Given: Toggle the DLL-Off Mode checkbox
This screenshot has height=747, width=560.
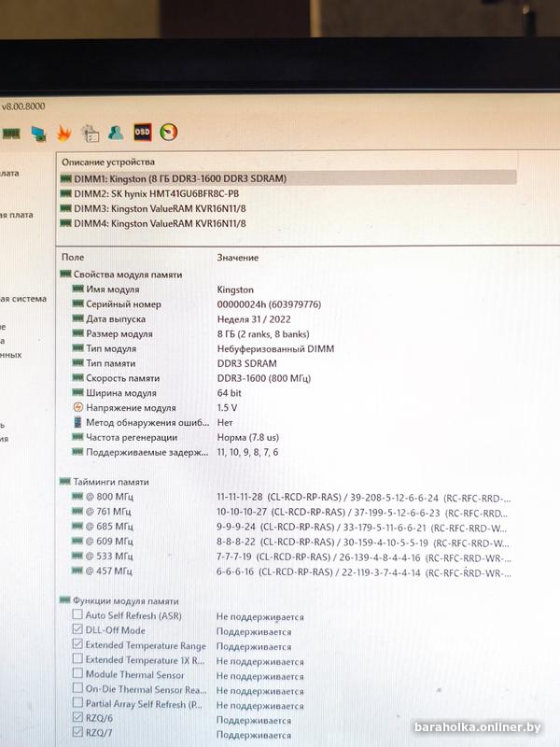Looking at the screenshot, I should point(77,629).
